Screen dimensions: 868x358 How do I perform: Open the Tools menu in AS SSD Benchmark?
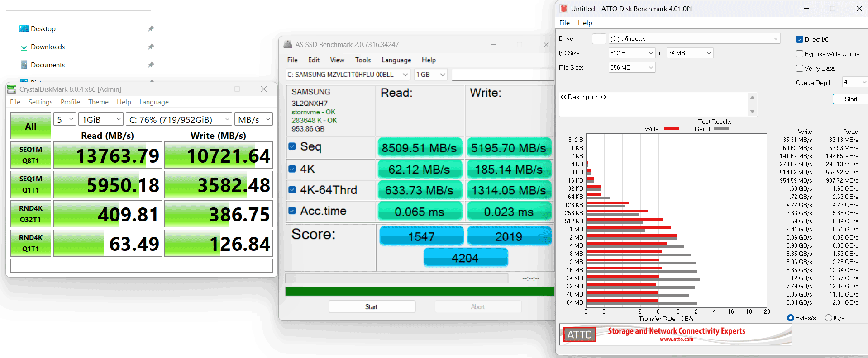click(362, 60)
